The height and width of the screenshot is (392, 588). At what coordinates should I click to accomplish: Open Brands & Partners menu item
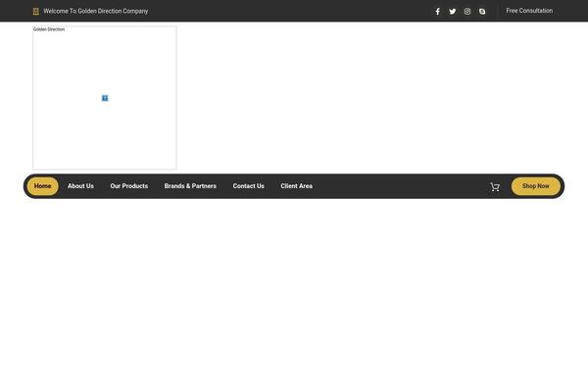click(x=190, y=186)
